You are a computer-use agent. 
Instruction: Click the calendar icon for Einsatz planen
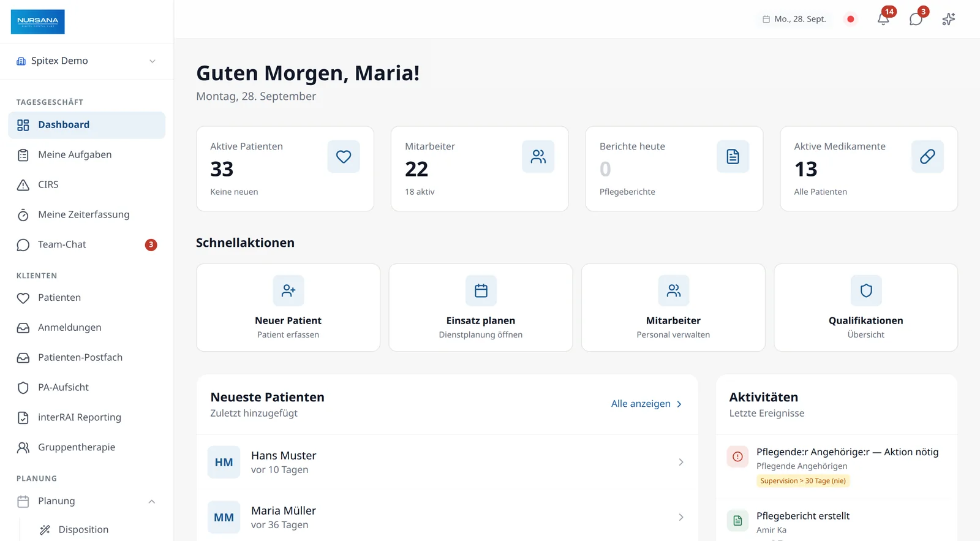481,290
